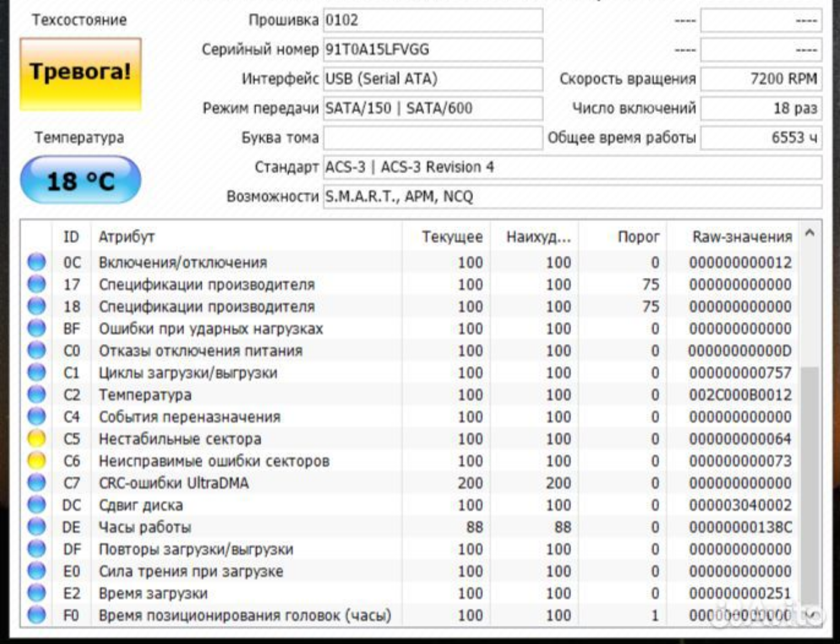The height and width of the screenshot is (644, 840).
Task: Click blue status icon of BF shock errors
Action: pos(36,328)
